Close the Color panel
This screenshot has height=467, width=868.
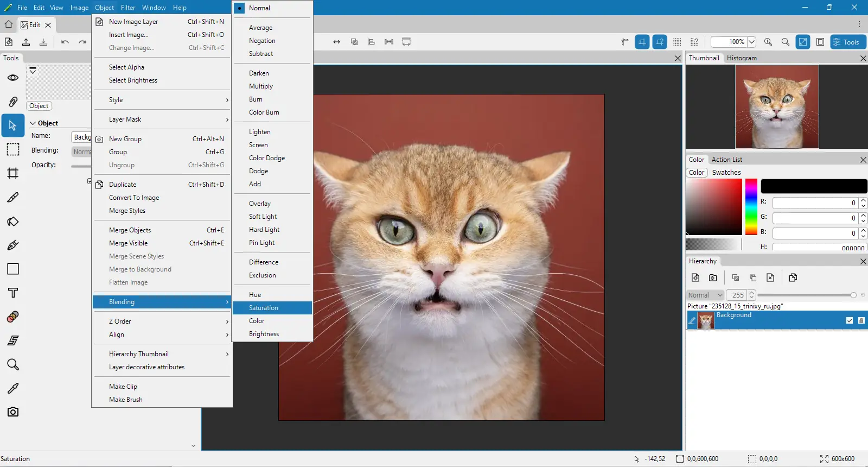point(863,160)
